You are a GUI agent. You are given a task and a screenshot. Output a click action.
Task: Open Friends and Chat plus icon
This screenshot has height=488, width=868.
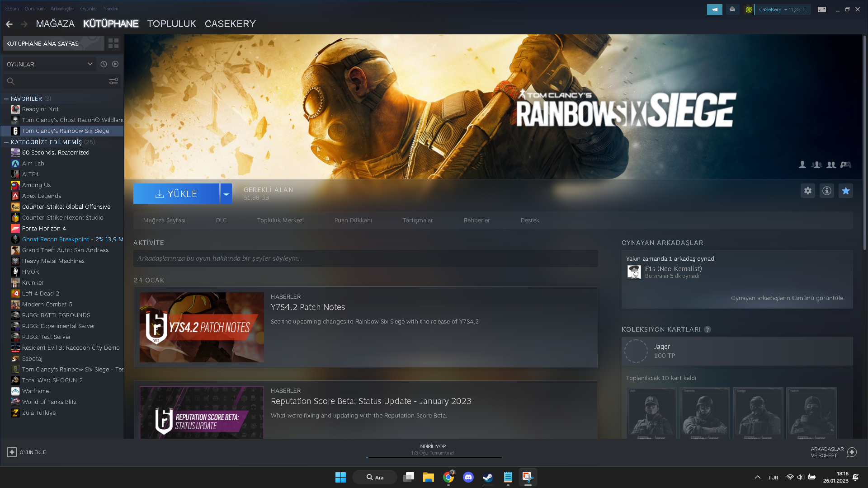coord(852,452)
